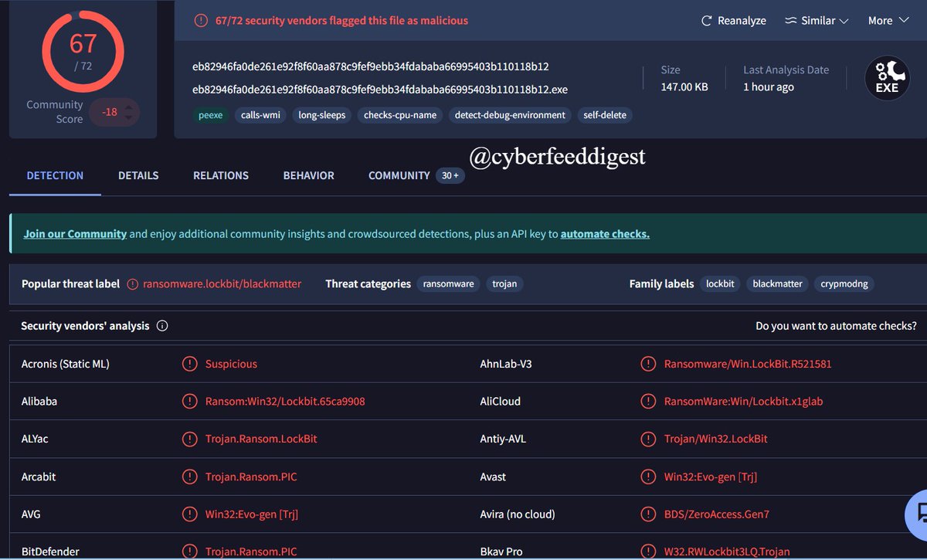Click the AhnLab-V3 detection alert icon

point(648,364)
